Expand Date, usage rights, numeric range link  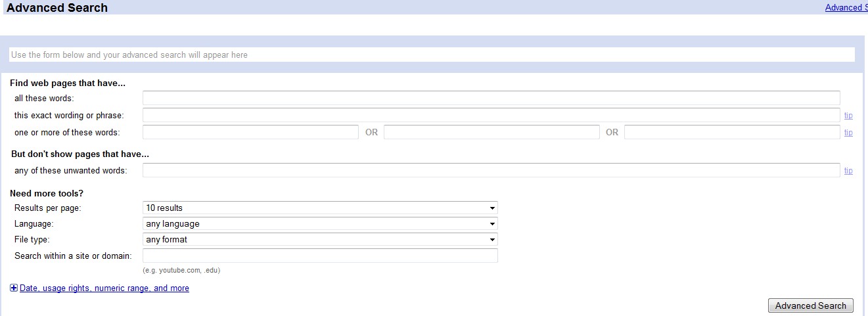[x=104, y=288]
